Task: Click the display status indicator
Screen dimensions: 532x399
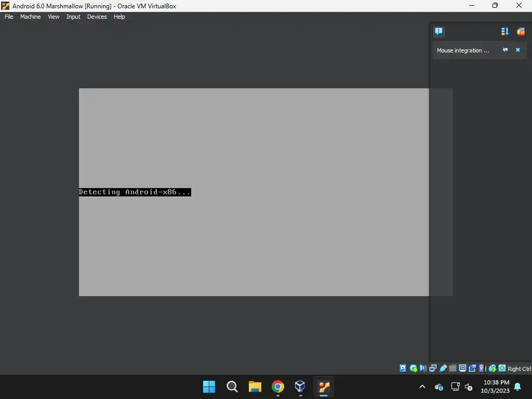Action: pyautogui.click(x=462, y=368)
